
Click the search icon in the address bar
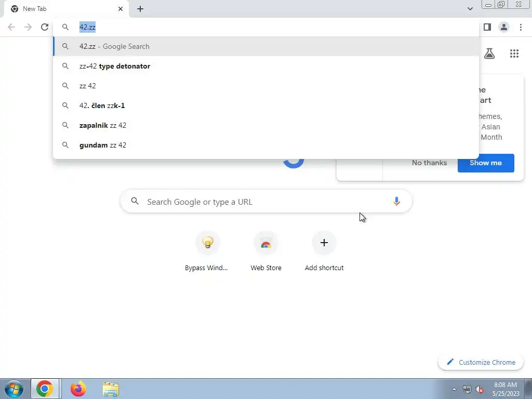click(65, 27)
